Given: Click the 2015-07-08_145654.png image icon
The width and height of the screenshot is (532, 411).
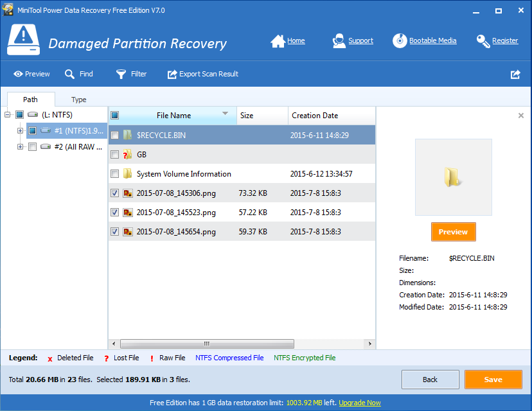Looking at the screenshot, I should point(128,232).
